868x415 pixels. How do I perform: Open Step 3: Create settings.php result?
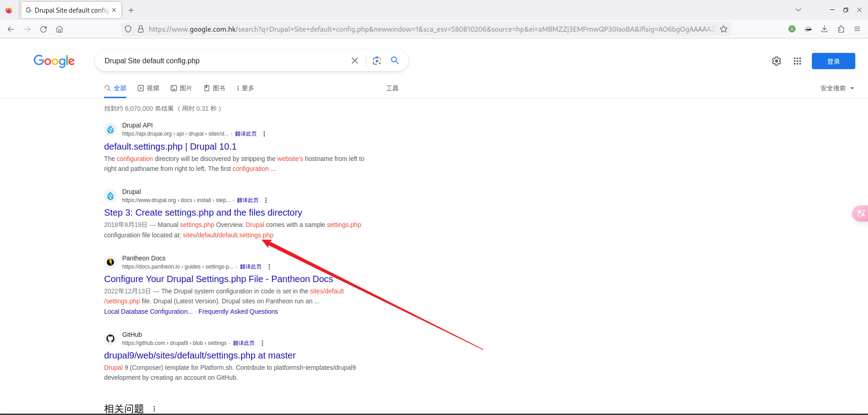203,212
